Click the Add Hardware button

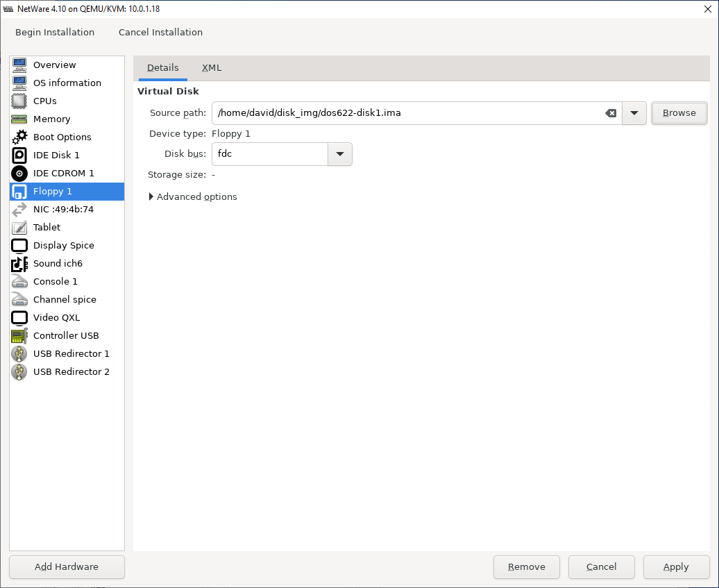[x=67, y=567]
